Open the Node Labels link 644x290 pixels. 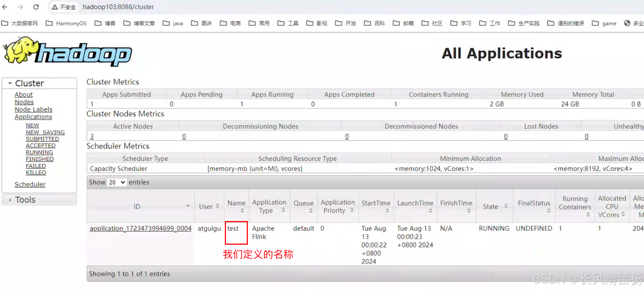point(34,110)
